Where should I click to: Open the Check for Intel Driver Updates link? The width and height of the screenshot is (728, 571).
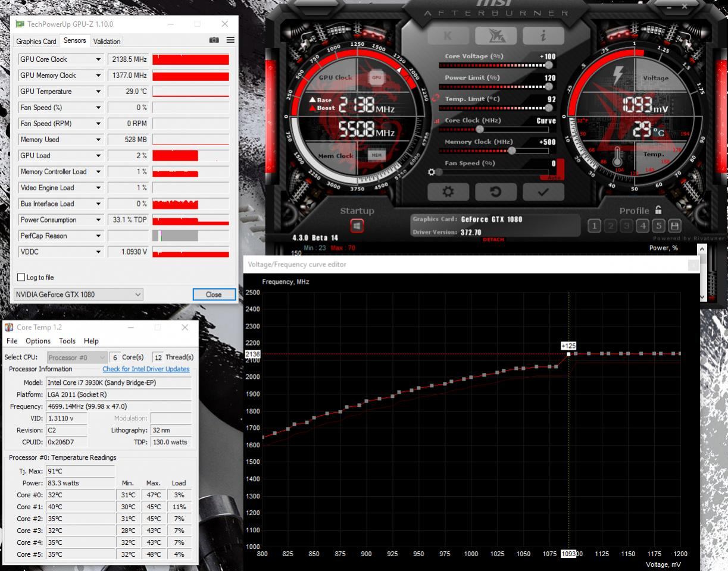point(146,369)
